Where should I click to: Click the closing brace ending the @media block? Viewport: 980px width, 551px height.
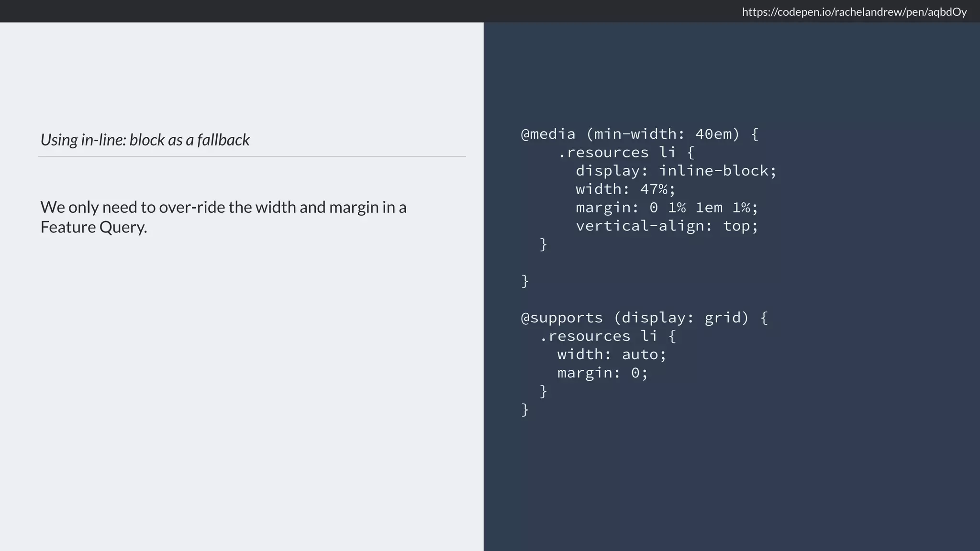[x=525, y=281]
